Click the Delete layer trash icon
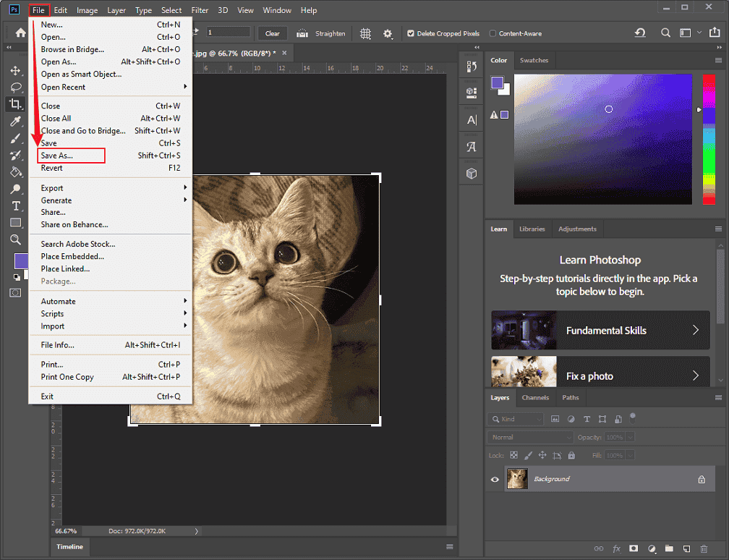 704,548
